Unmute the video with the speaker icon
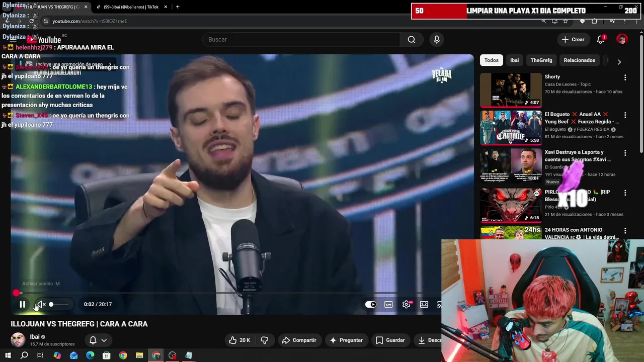The height and width of the screenshot is (362, 644). click(41, 304)
